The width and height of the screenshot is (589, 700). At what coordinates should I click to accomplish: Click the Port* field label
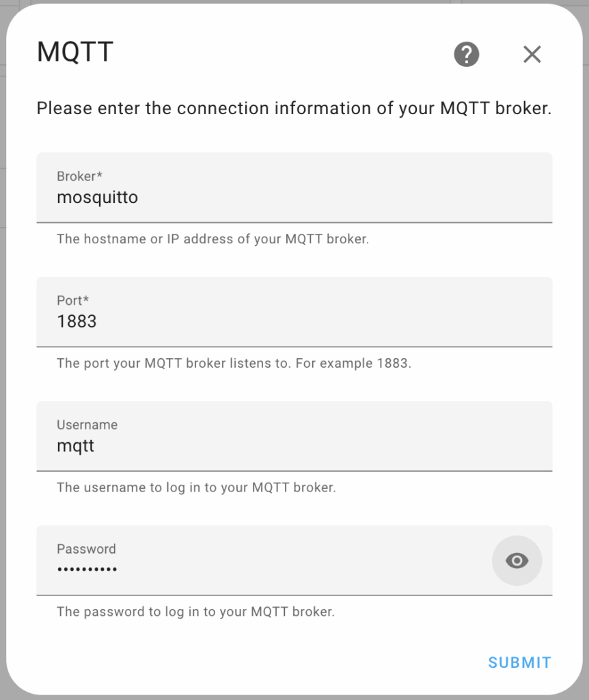coord(72,301)
